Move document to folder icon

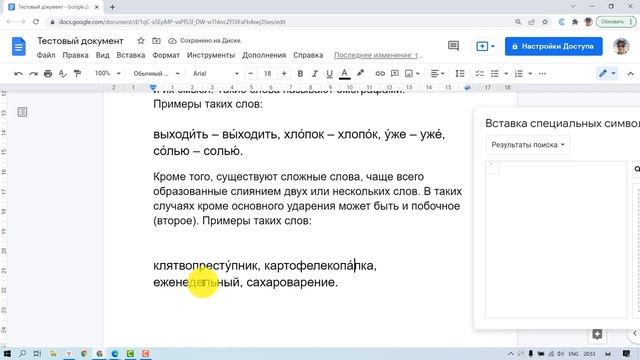pyautogui.click(x=156, y=41)
